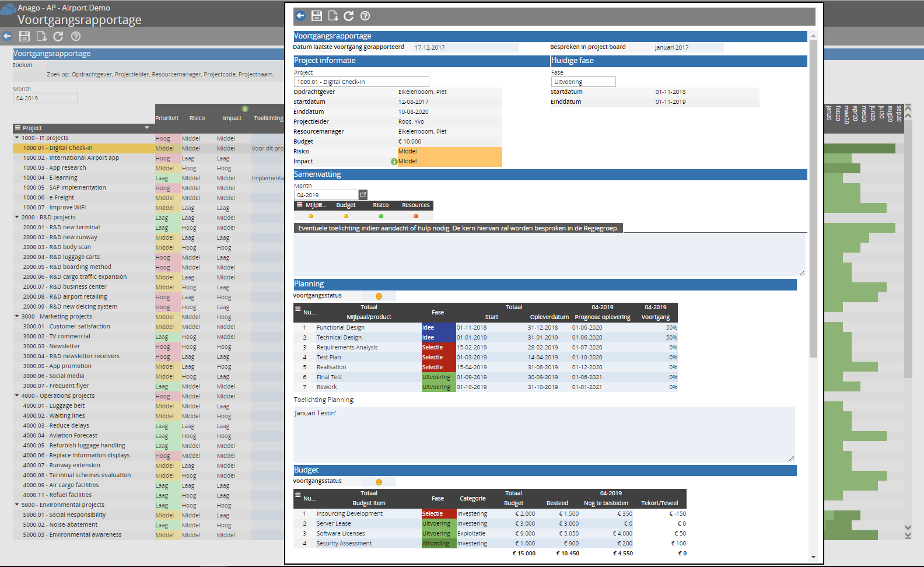Click the popup's vertical scrollbar down arrow

(x=813, y=557)
